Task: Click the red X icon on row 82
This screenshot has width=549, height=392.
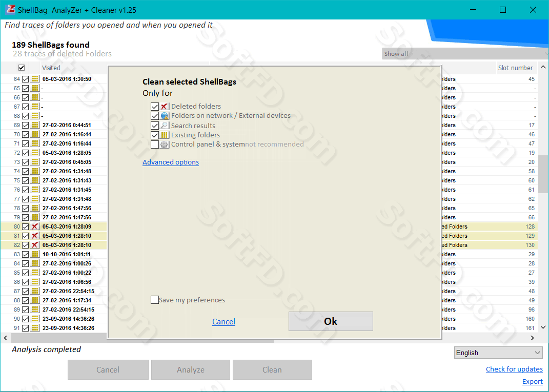Action: coord(35,245)
